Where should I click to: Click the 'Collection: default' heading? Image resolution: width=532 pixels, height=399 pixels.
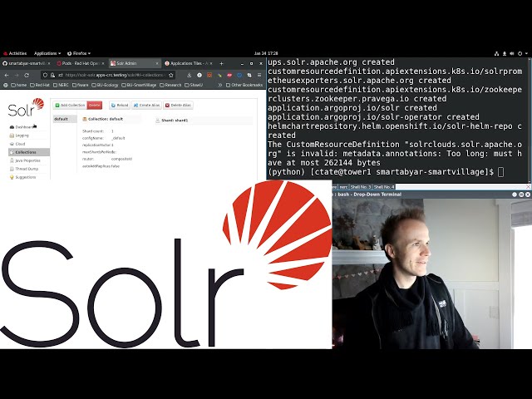coord(106,119)
